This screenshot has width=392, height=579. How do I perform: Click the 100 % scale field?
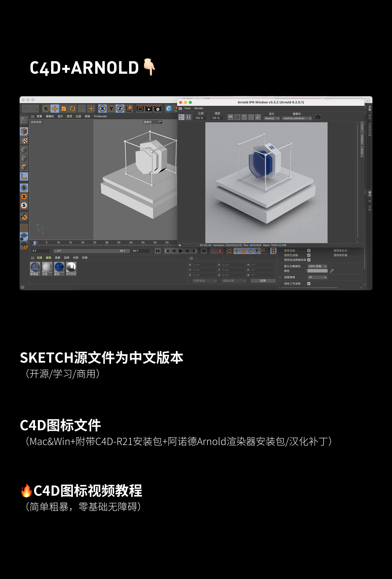[201, 118]
